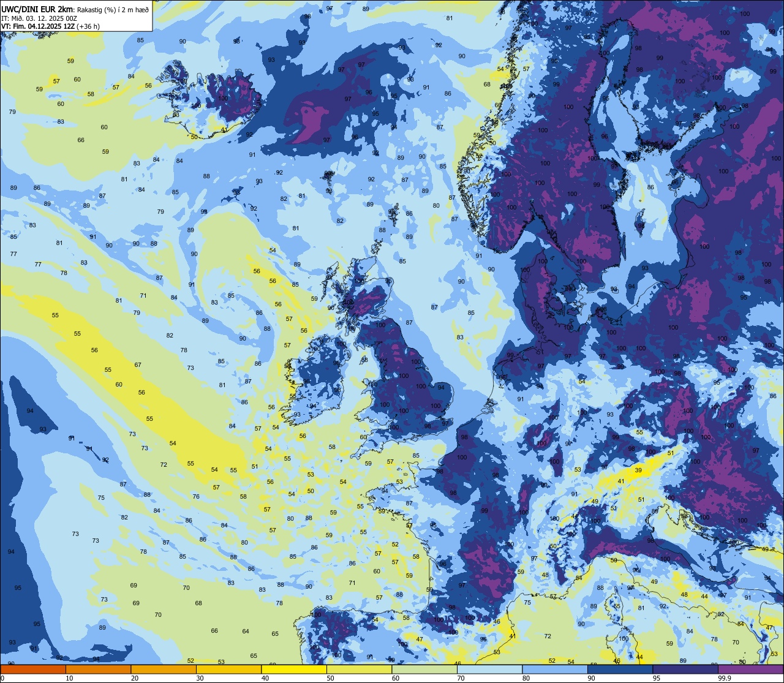784x683 pixels.
Task: Click the humidity value 39 on the map
Action: 638,470
